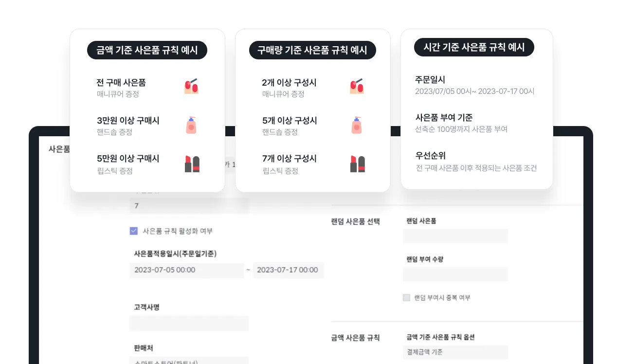Click lipstick icon beside 5만원 이상 구매시
The width and height of the screenshot is (635, 364).
[192, 164]
